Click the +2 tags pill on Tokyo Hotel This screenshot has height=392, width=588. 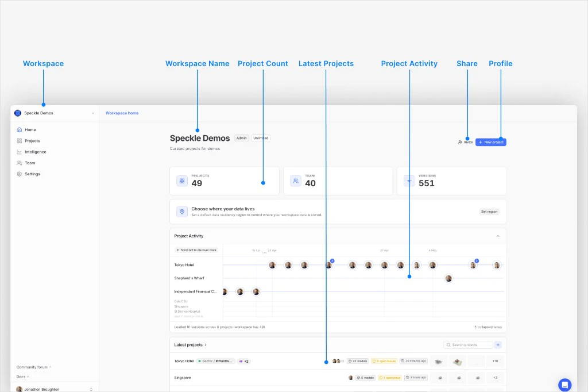244,361
